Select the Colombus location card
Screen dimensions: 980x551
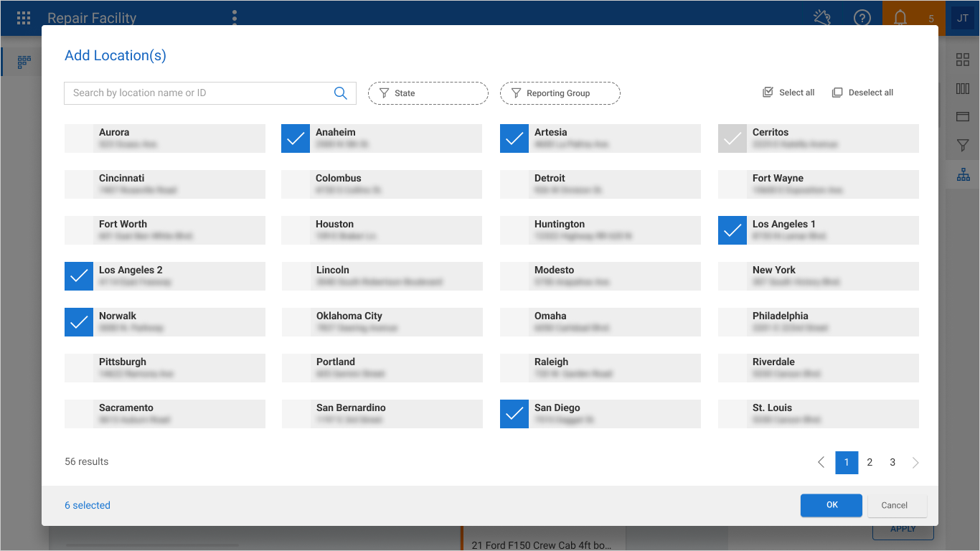pos(382,184)
